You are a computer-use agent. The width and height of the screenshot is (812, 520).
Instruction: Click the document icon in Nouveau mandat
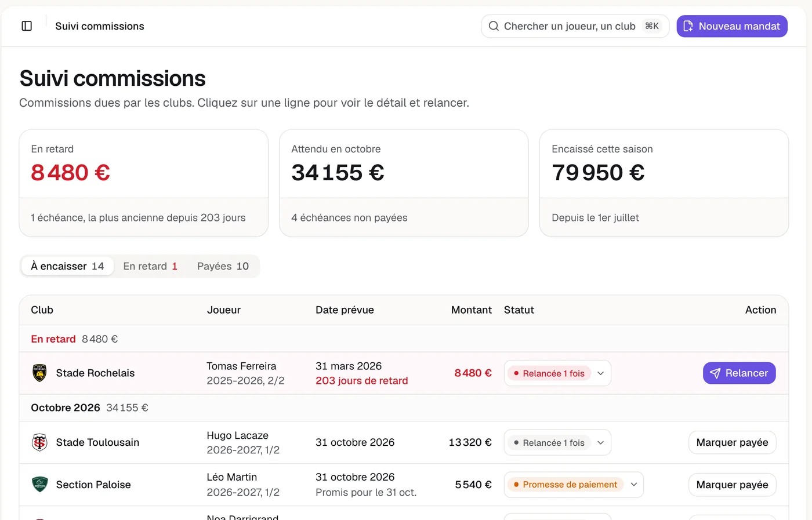688,26
